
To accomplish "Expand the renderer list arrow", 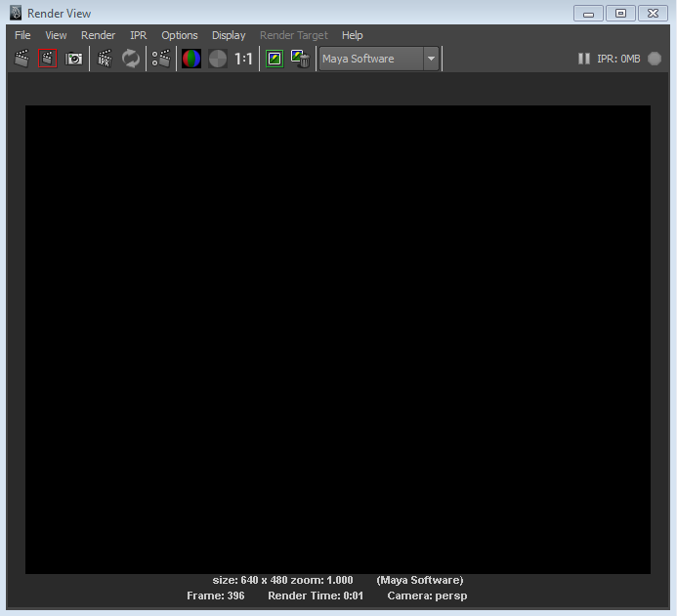I will click(431, 59).
